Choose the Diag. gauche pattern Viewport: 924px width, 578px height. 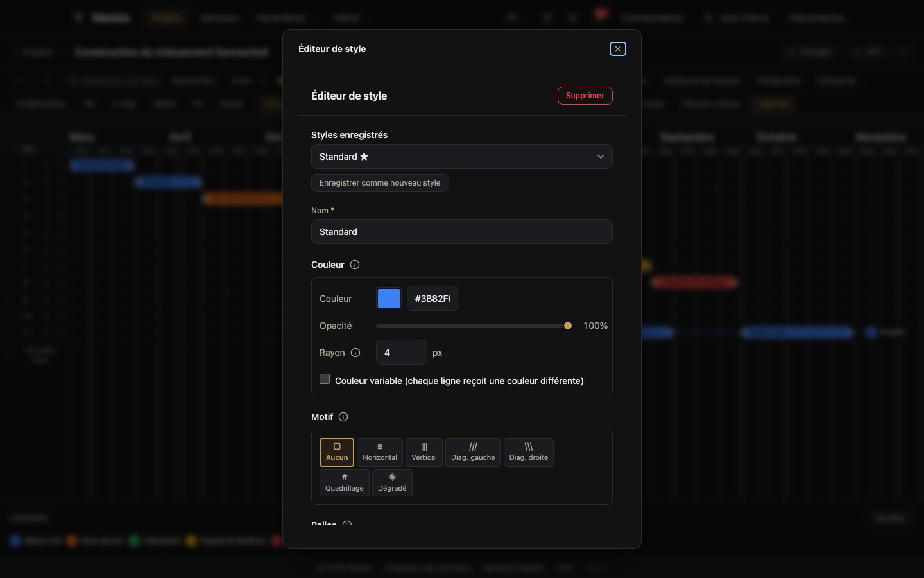coord(473,452)
